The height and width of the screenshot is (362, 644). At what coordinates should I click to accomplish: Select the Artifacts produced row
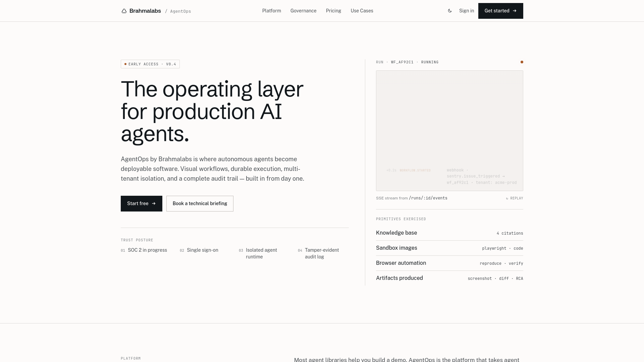[x=449, y=278]
